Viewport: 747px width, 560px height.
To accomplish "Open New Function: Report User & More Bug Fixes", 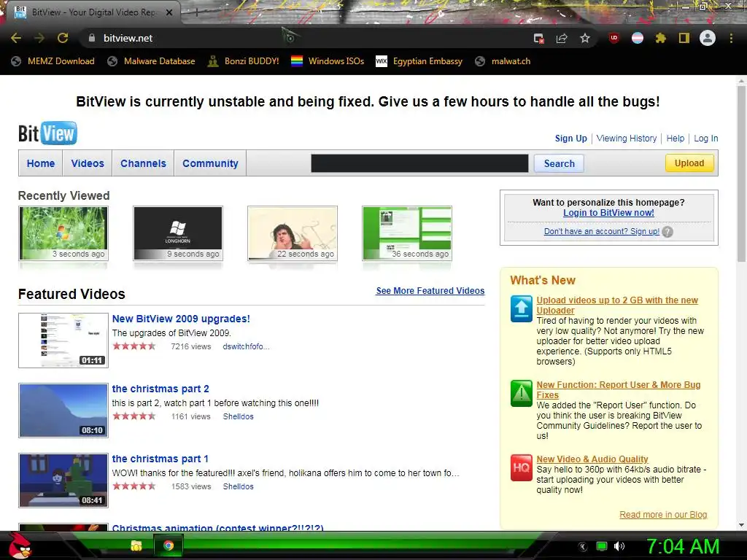I will [619, 390].
